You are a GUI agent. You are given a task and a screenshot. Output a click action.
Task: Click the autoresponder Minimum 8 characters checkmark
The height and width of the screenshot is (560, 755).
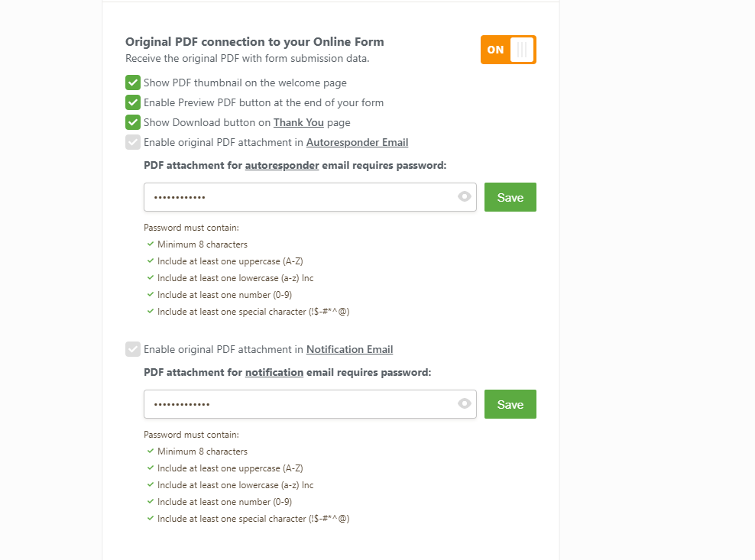[151, 244]
